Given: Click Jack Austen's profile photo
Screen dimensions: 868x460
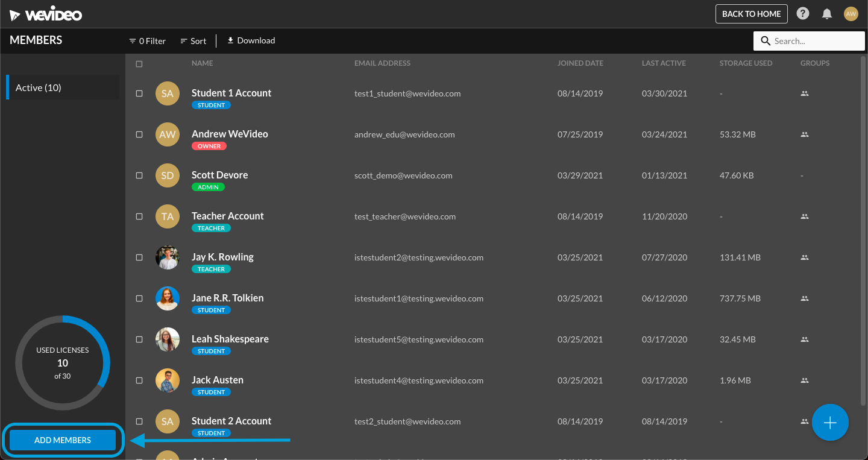Looking at the screenshot, I should (x=168, y=380).
